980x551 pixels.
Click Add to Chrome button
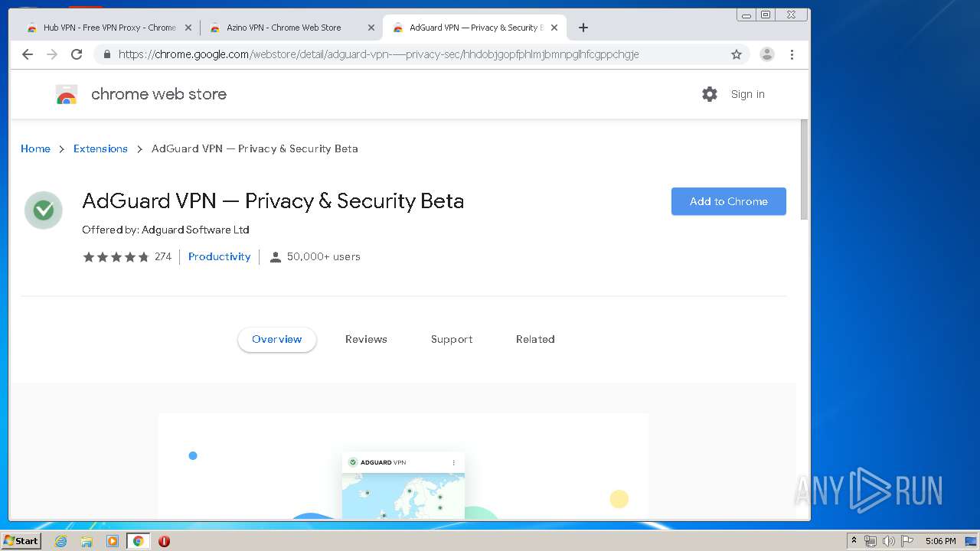point(729,201)
